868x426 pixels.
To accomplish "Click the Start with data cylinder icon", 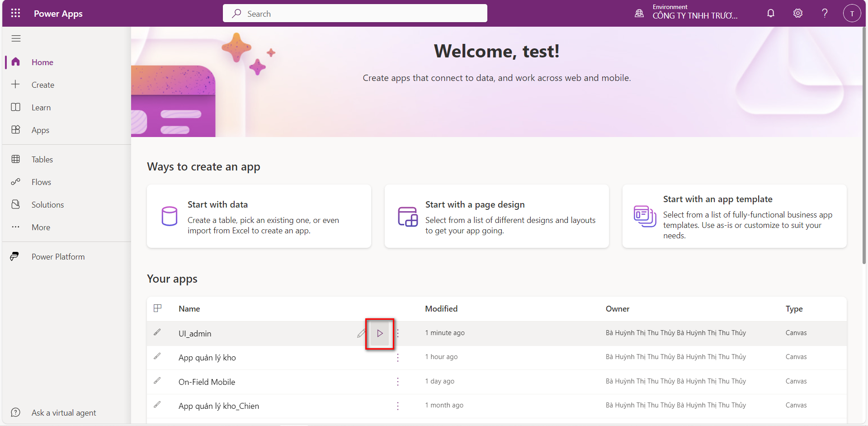I will 170,216.
